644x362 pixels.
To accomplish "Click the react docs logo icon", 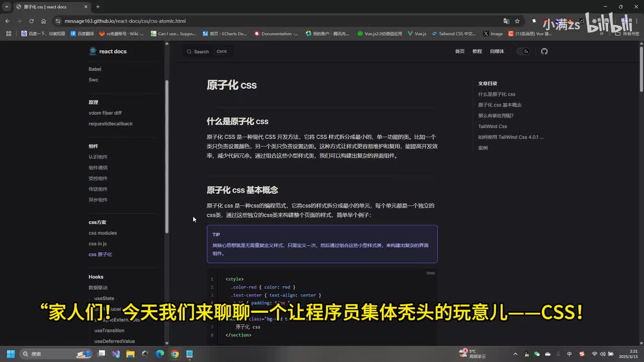I will pyautogui.click(x=93, y=51).
